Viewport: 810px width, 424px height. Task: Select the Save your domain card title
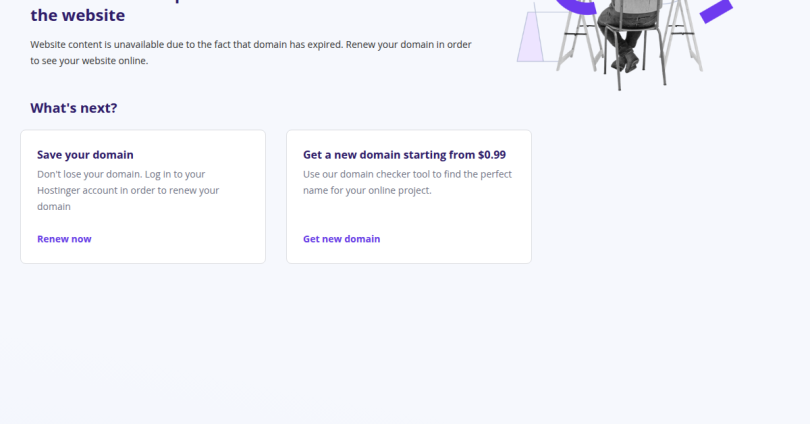[85, 154]
